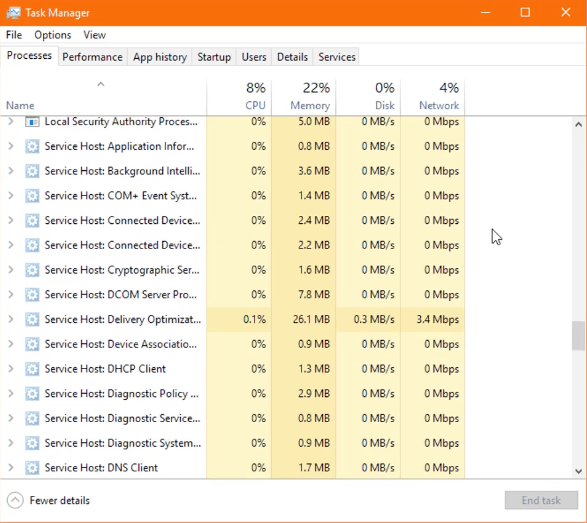Select the 3.6 MB memory cell
The width and height of the screenshot is (587, 523).
304,171
